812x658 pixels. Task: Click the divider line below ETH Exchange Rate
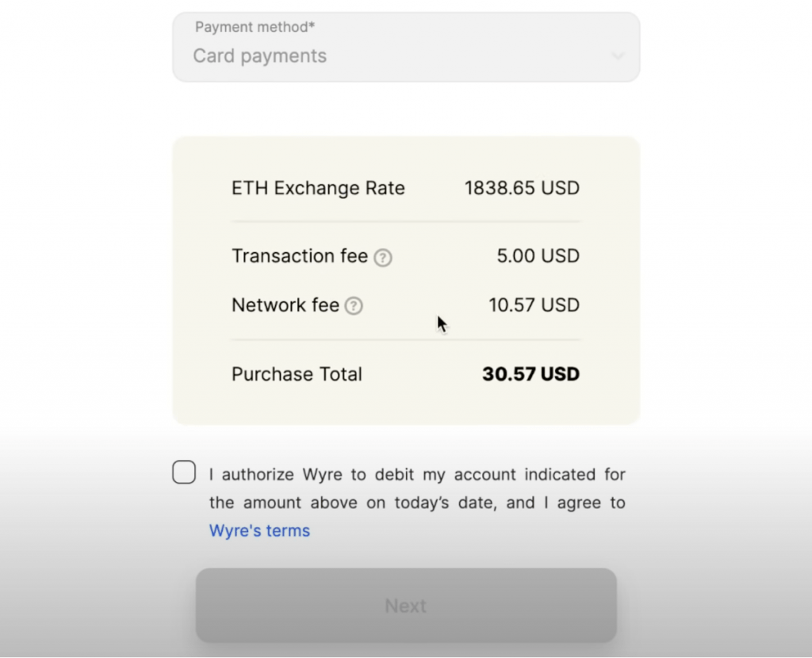(x=405, y=221)
